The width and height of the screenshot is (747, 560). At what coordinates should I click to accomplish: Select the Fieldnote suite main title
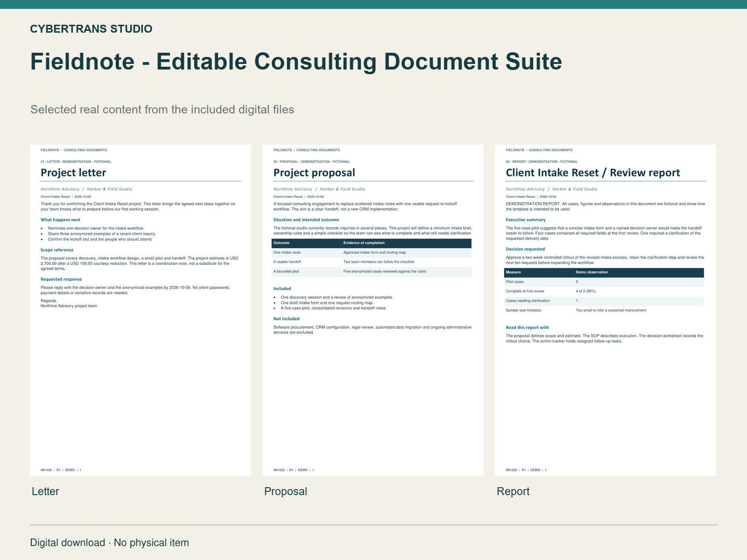click(x=296, y=62)
